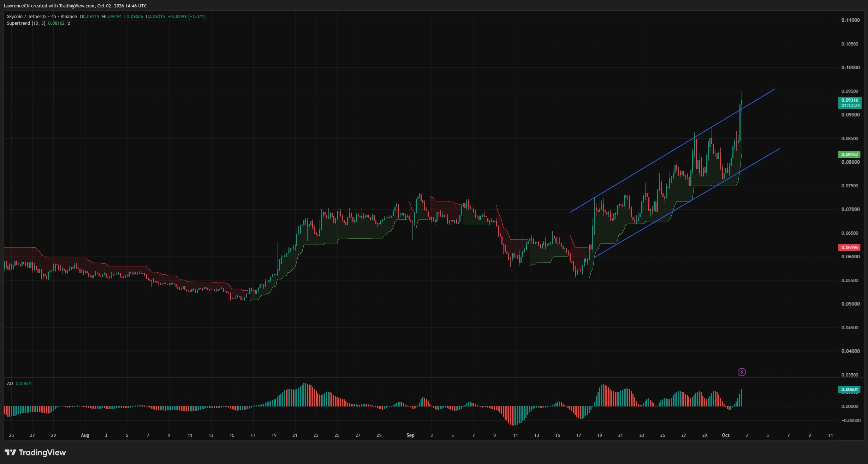Screen dimensions: 868x464
Task: Click the AO value tag 0.00601 on axis
Action: tap(849, 390)
